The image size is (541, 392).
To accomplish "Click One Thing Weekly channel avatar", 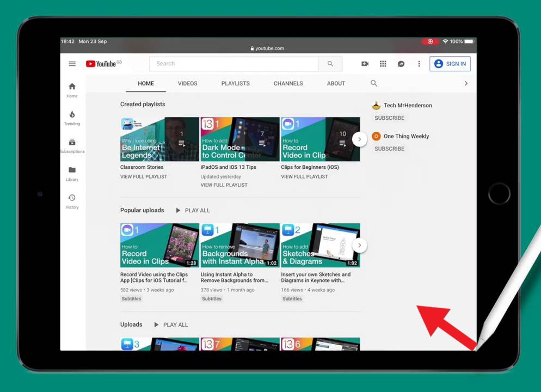I will [376, 136].
